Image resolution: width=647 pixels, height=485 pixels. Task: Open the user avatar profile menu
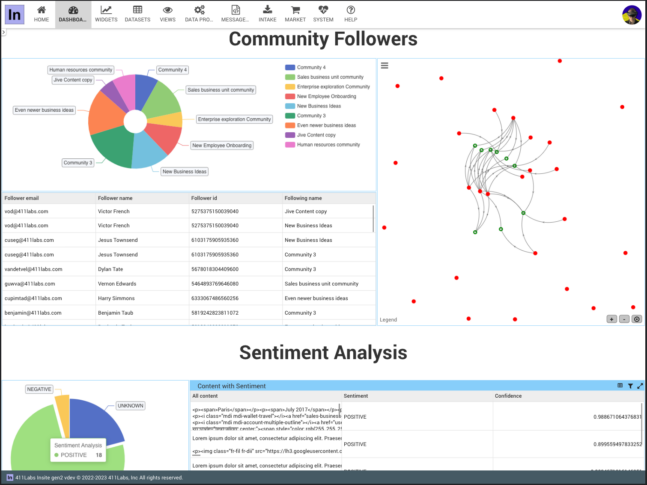(631, 14)
